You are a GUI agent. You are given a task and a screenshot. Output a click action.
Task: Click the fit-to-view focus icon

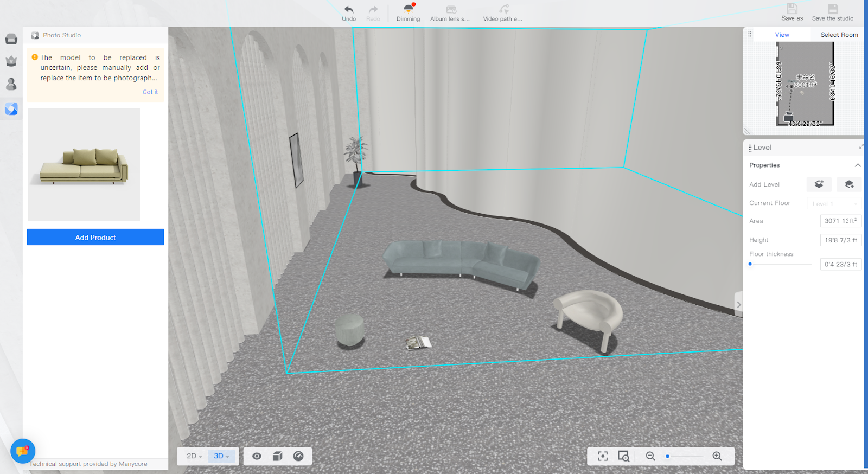(603, 456)
